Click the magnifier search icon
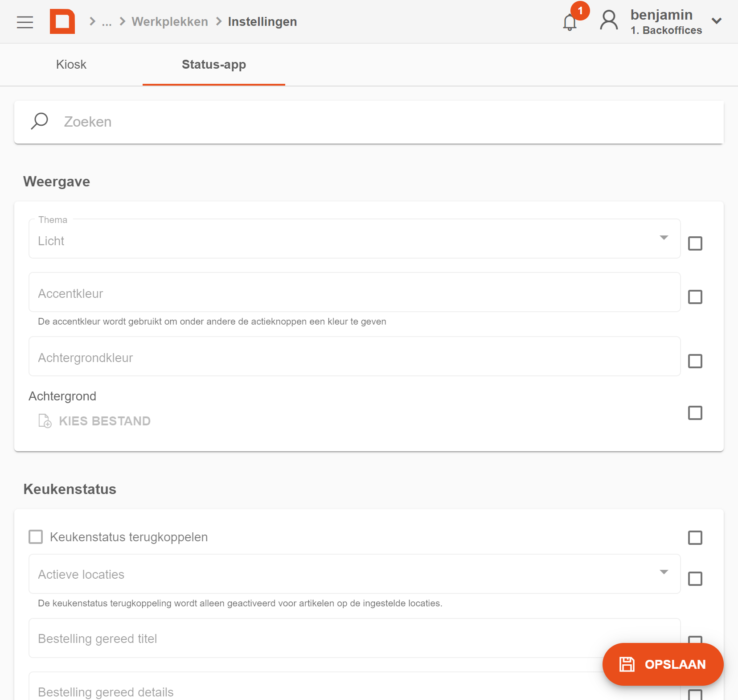Viewport: 738px width, 700px height. [x=40, y=121]
